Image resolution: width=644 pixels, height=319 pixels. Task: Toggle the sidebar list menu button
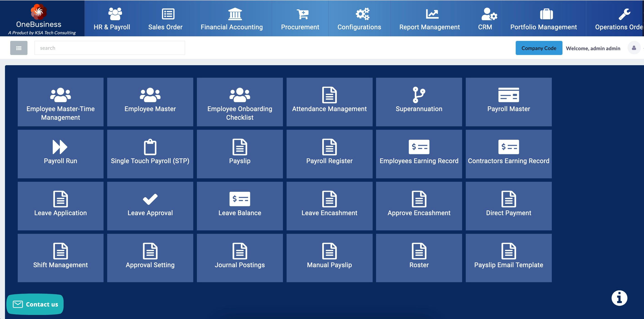pyautogui.click(x=19, y=48)
